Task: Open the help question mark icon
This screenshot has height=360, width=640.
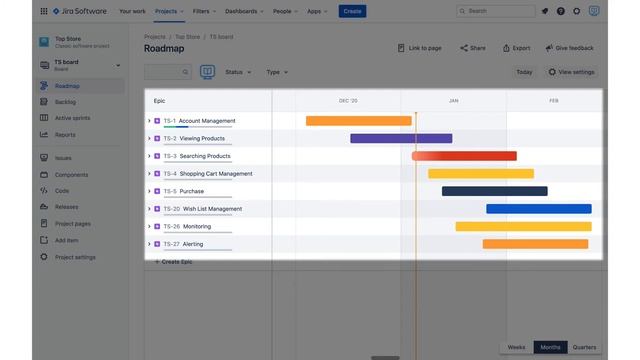Action: (x=561, y=11)
